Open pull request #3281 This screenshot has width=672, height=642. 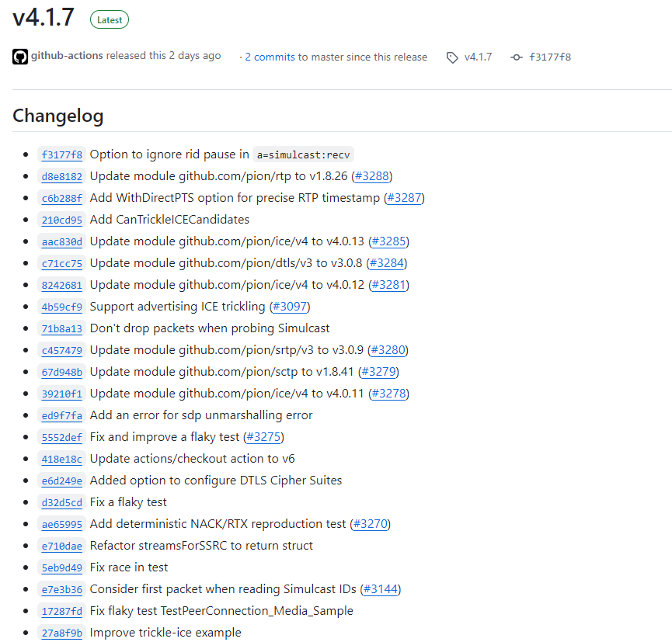tap(388, 285)
